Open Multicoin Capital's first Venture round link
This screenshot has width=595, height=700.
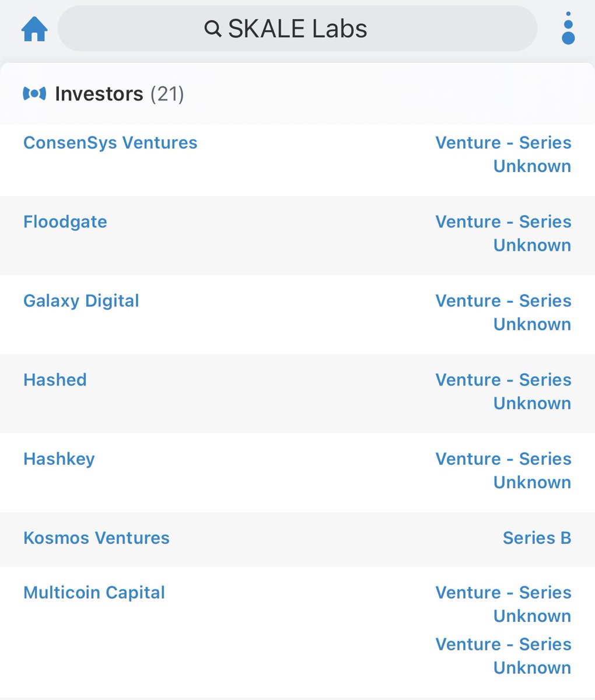point(503,604)
